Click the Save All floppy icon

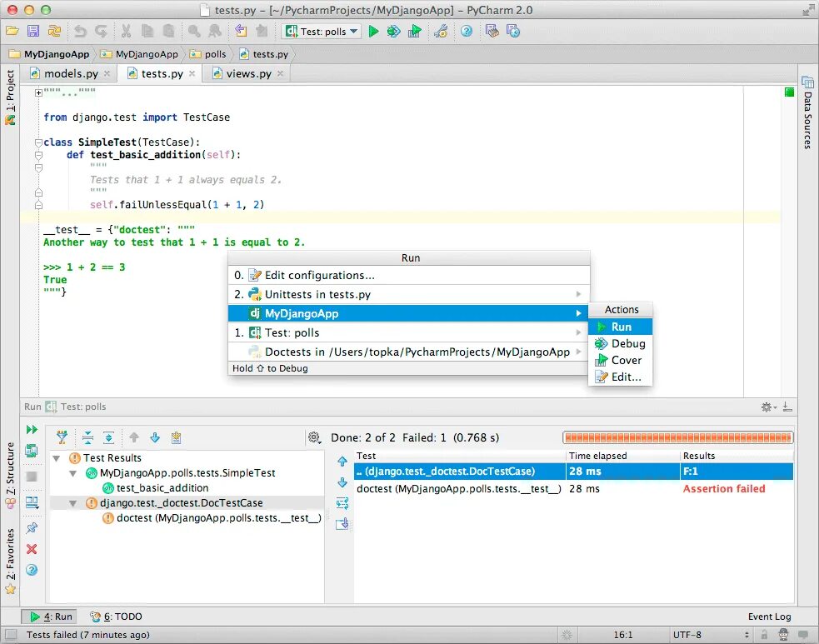(x=33, y=32)
